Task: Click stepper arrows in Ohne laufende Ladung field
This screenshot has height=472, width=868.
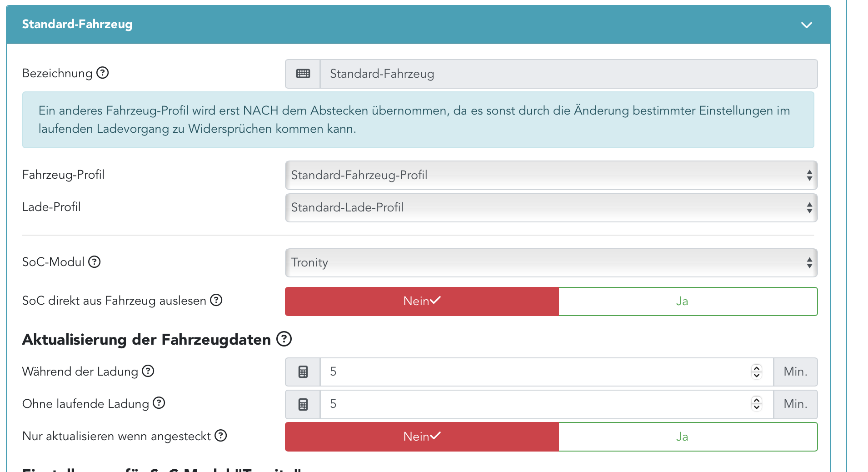Action: pyautogui.click(x=756, y=404)
